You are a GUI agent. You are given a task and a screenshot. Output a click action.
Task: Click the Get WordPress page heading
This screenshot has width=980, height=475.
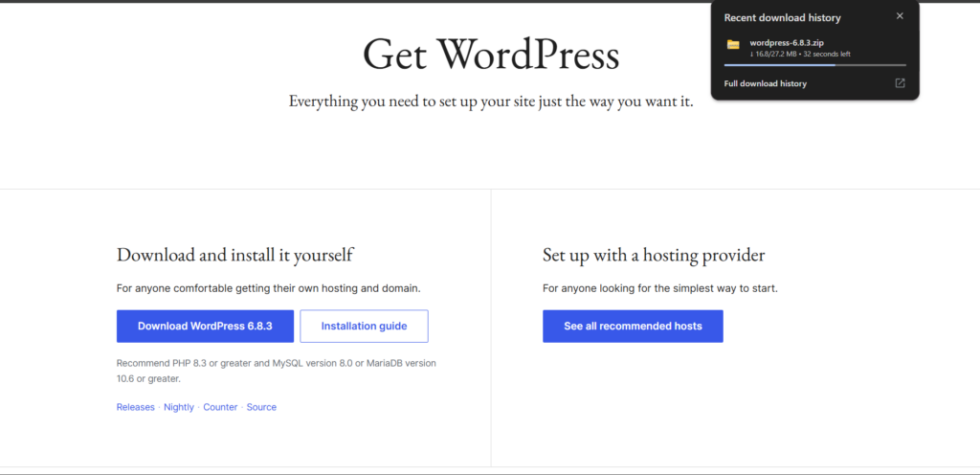491,55
